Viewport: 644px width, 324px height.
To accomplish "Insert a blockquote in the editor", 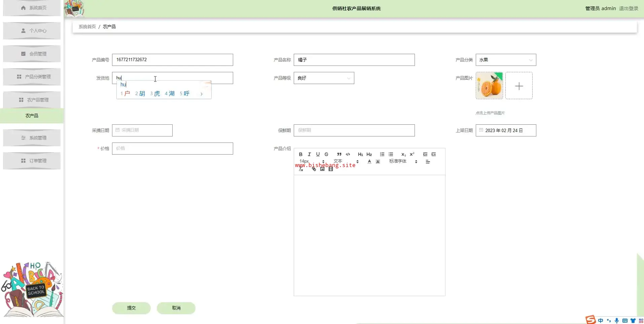I will tap(339, 154).
